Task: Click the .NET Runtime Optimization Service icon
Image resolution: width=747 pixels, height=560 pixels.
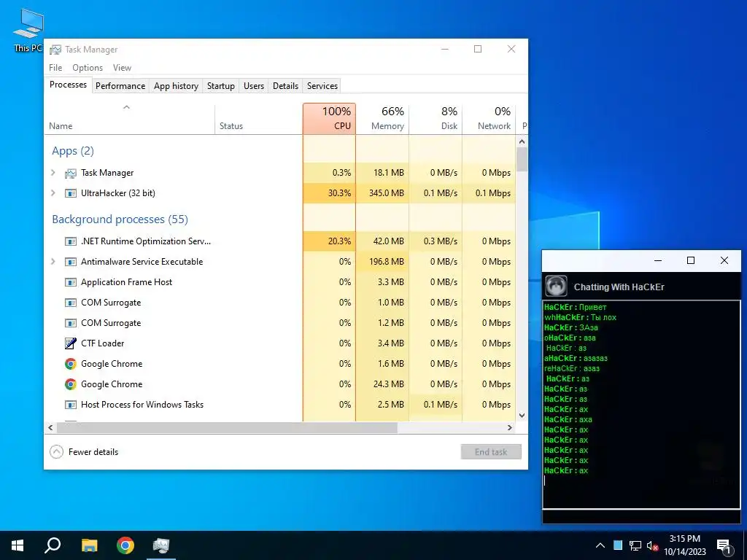Action: click(x=71, y=241)
